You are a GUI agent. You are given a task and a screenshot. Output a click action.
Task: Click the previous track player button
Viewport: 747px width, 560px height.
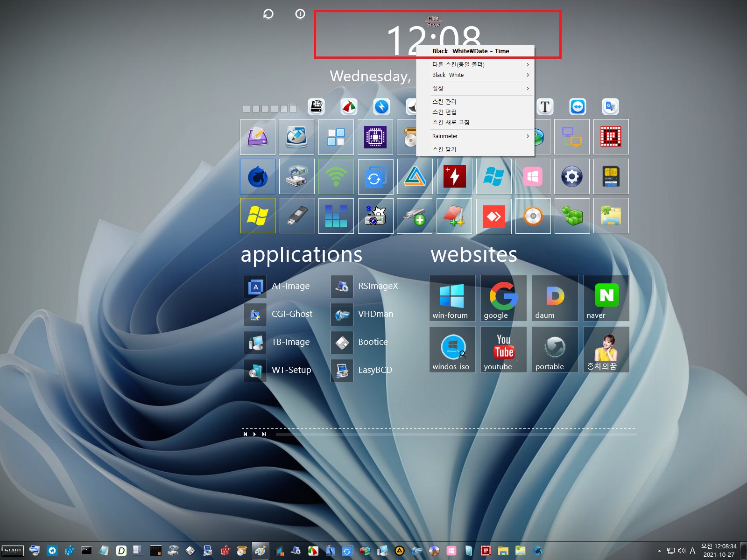click(245, 434)
